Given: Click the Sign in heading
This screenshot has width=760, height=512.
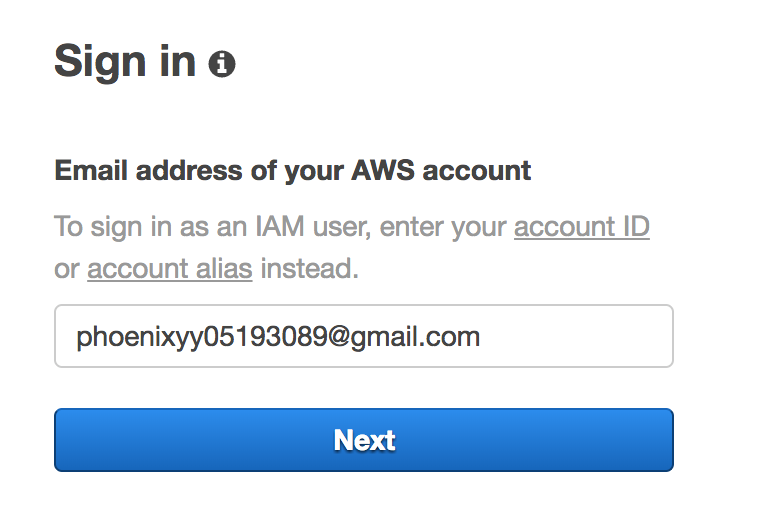Looking at the screenshot, I should coord(124,62).
